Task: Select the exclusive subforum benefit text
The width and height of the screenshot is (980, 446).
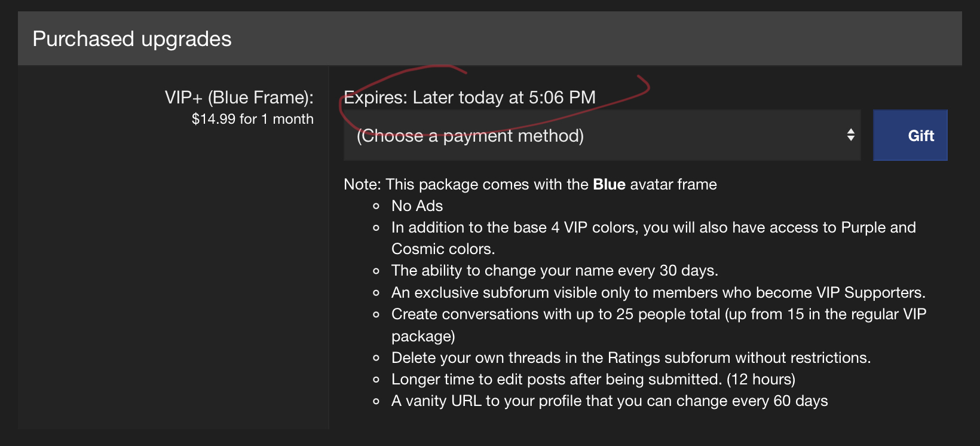Action: point(658,292)
